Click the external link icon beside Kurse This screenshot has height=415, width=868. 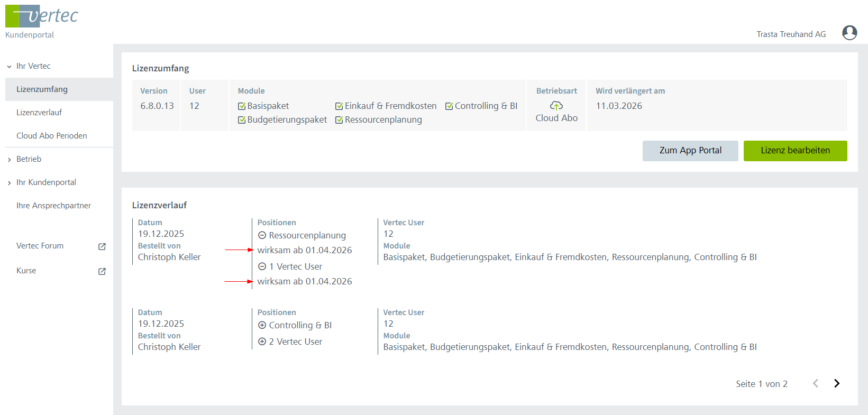pos(102,271)
